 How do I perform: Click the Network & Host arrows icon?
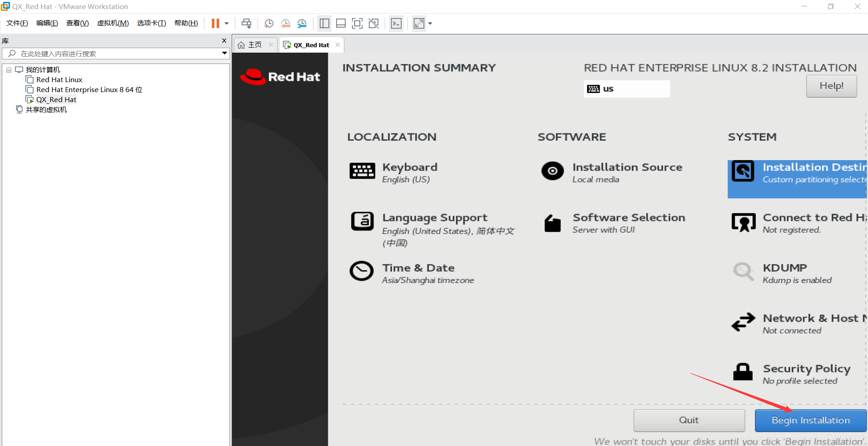click(743, 322)
